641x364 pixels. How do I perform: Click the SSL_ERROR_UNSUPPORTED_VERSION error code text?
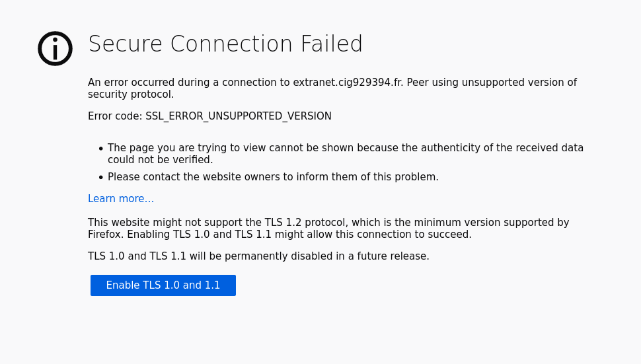(x=239, y=116)
